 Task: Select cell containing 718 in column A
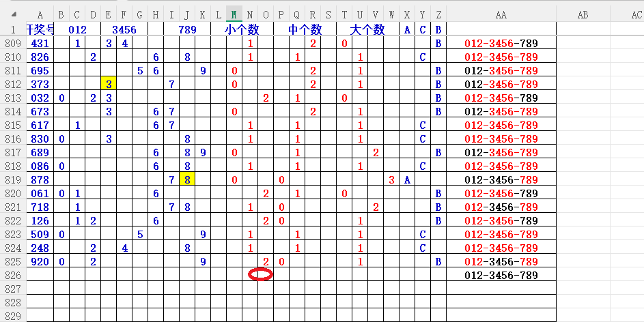[40, 207]
